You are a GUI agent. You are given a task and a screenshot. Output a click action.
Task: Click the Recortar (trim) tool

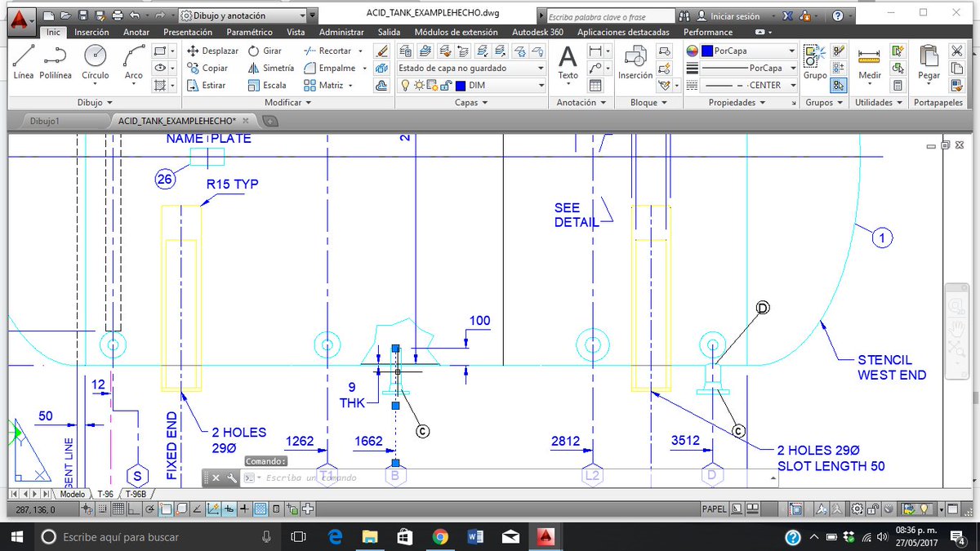coord(327,51)
